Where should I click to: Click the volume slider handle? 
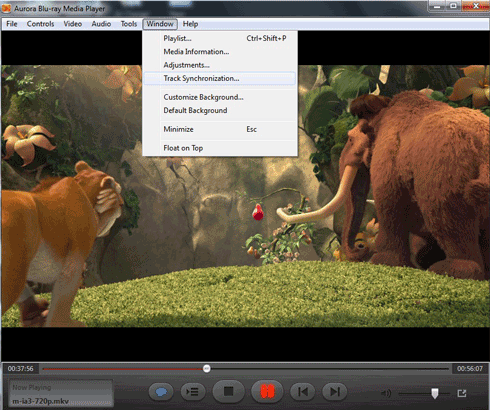pos(435,393)
